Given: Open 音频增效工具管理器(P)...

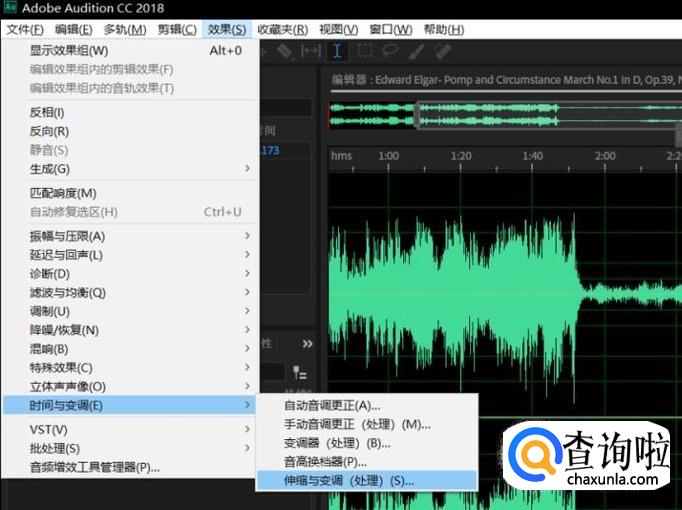Looking at the screenshot, I should (130, 467).
